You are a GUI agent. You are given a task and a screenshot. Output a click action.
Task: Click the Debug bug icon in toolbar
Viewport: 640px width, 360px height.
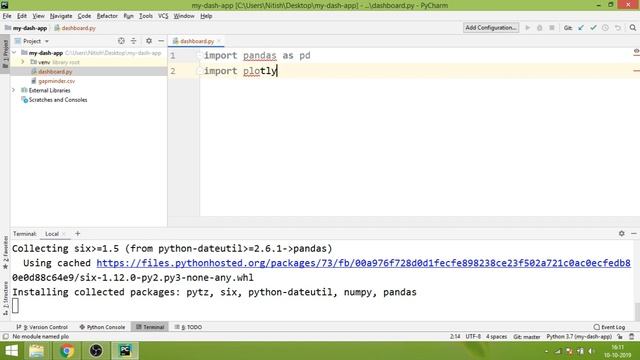(x=540, y=28)
